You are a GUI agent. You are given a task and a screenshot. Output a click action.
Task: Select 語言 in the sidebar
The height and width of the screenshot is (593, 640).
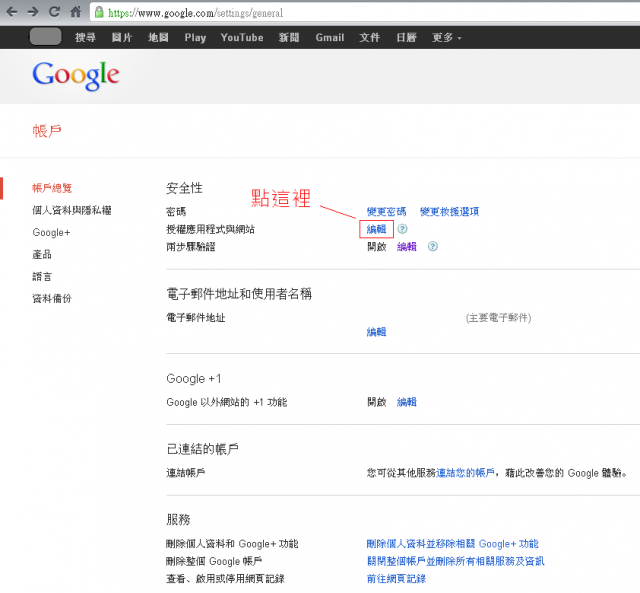(x=42, y=276)
